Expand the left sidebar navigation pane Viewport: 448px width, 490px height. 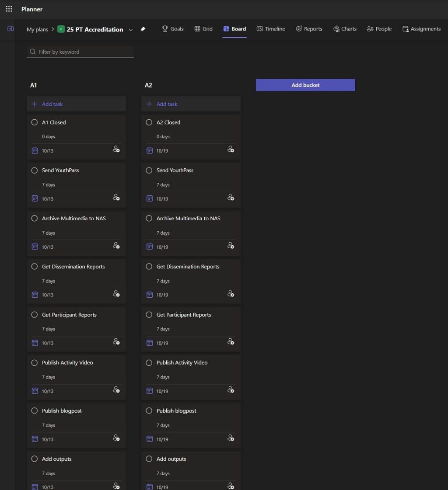pyautogui.click(x=10, y=29)
